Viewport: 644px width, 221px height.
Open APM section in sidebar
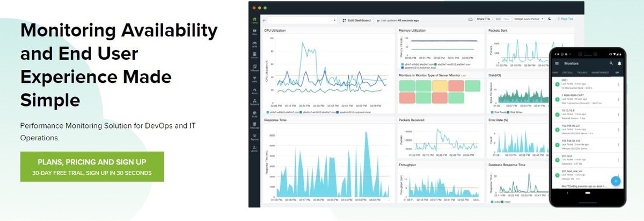254,45
